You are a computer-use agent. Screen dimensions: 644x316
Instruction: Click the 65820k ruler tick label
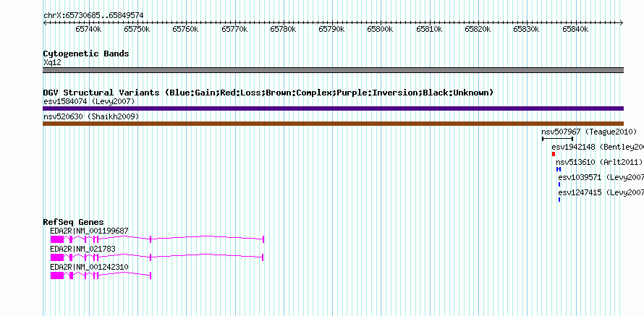(x=478, y=29)
